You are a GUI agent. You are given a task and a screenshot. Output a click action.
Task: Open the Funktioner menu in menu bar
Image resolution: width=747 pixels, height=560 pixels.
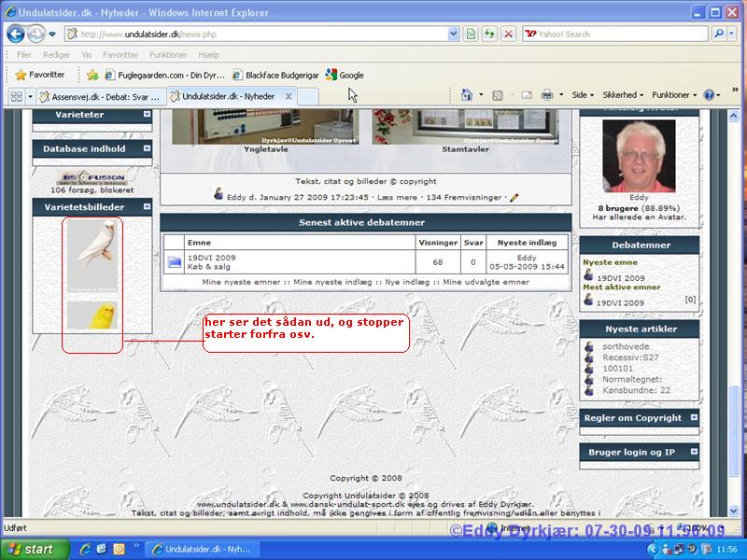pyautogui.click(x=168, y=55)
